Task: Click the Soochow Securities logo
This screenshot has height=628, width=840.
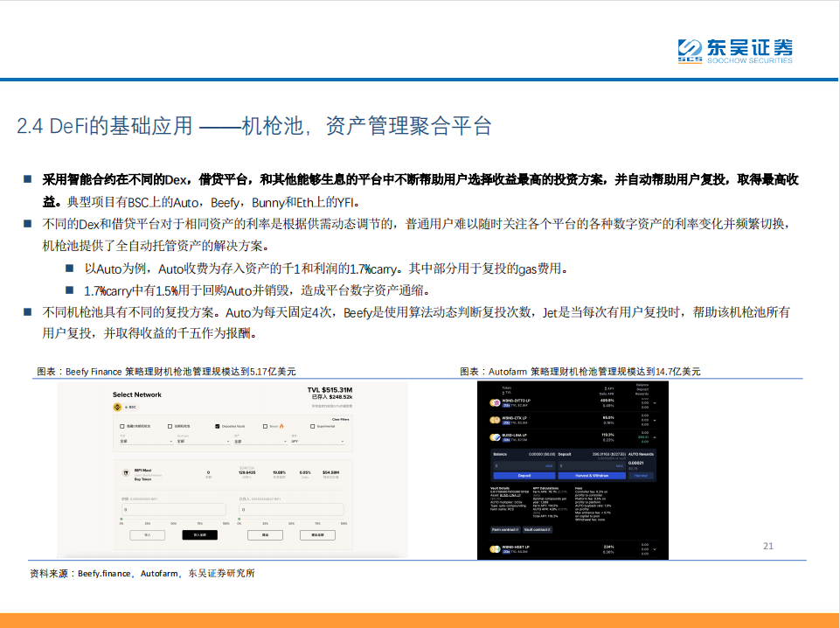Action: coord(736,49)
